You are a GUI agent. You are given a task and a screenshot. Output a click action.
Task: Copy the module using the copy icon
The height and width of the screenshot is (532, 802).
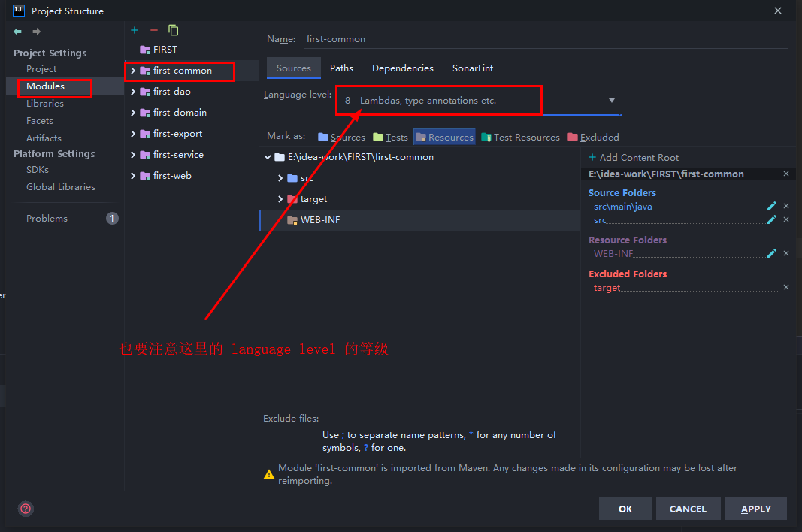(x=173, y=30)
